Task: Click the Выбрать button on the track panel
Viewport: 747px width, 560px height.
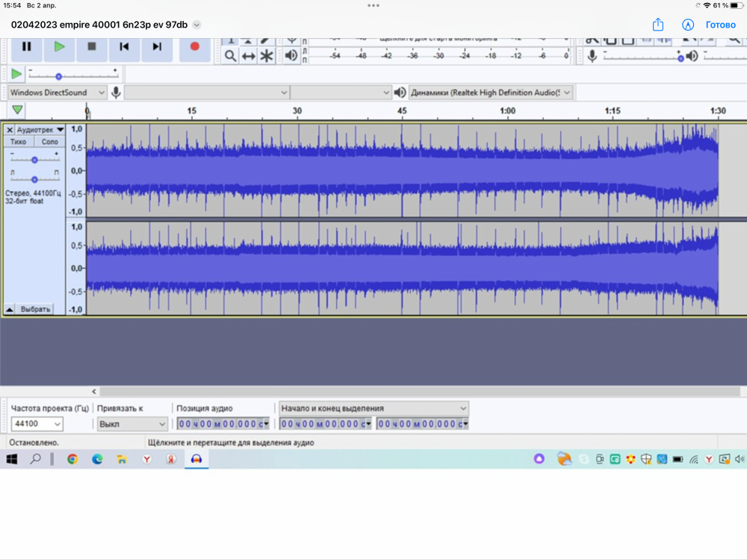Action: [35, 309]
